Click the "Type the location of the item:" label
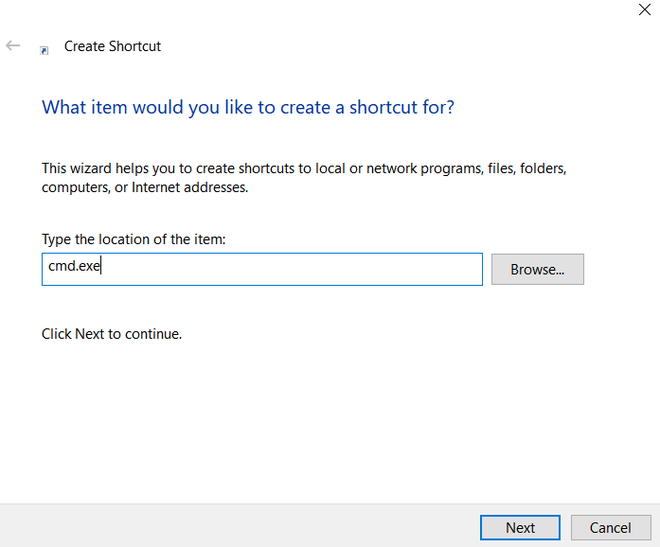This screenshot has height=547, width=660. 134,240
